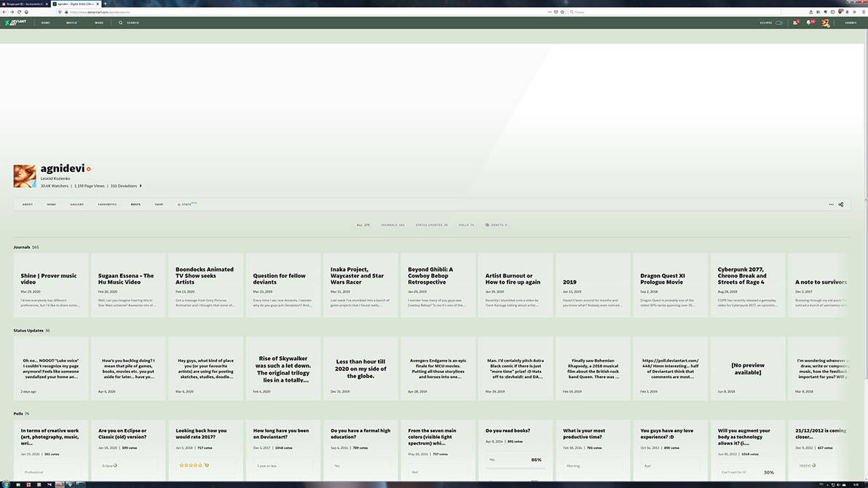Open 'Dragon Quest XI Prologue Movie' journal
Image resolution: width=868 pixels, height=488 pixels.
click(x=671, y=286)
